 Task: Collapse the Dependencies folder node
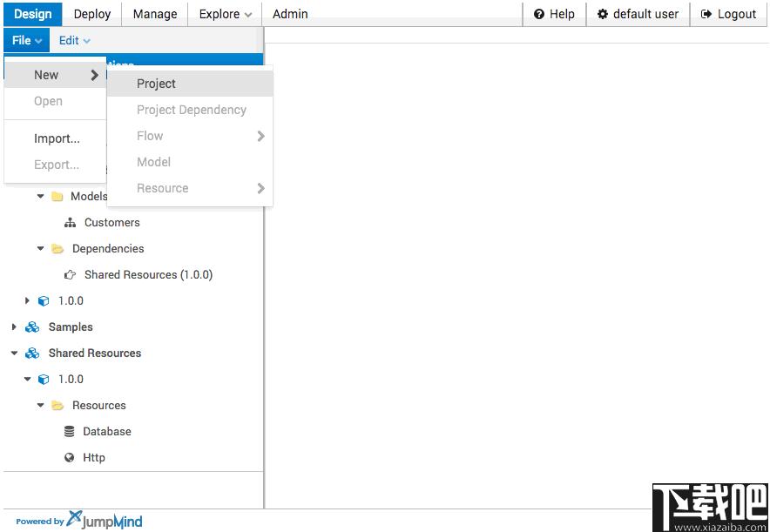coord(41,248)
